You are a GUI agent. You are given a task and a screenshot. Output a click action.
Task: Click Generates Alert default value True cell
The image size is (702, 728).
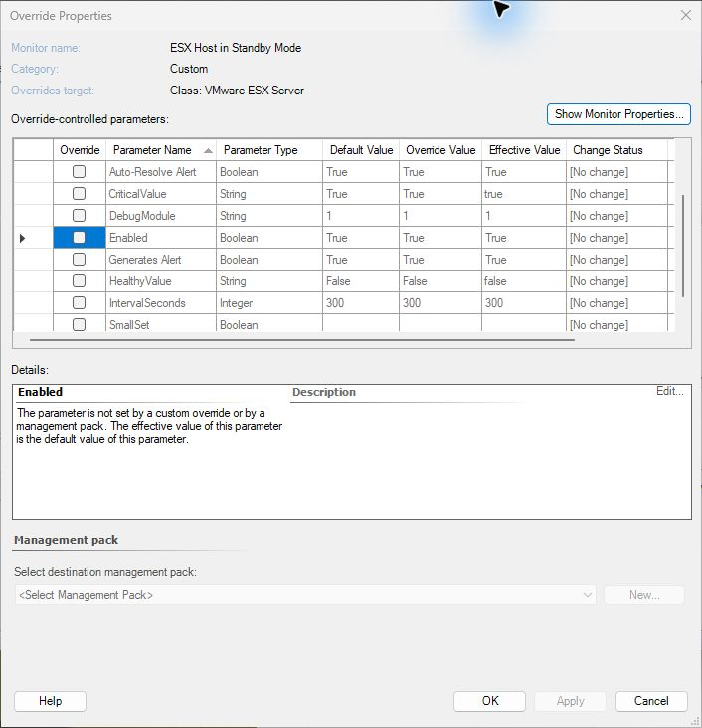(x=361, y=259)
